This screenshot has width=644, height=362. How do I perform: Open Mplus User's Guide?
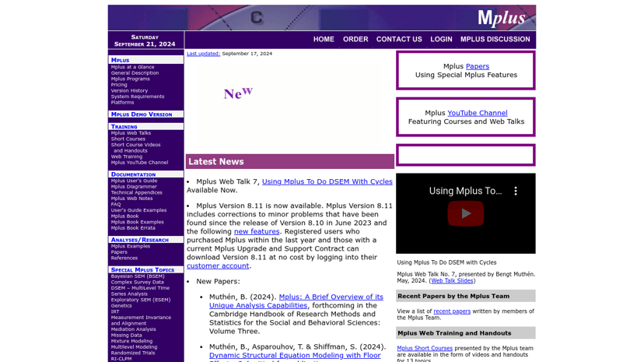click(134, 181)
